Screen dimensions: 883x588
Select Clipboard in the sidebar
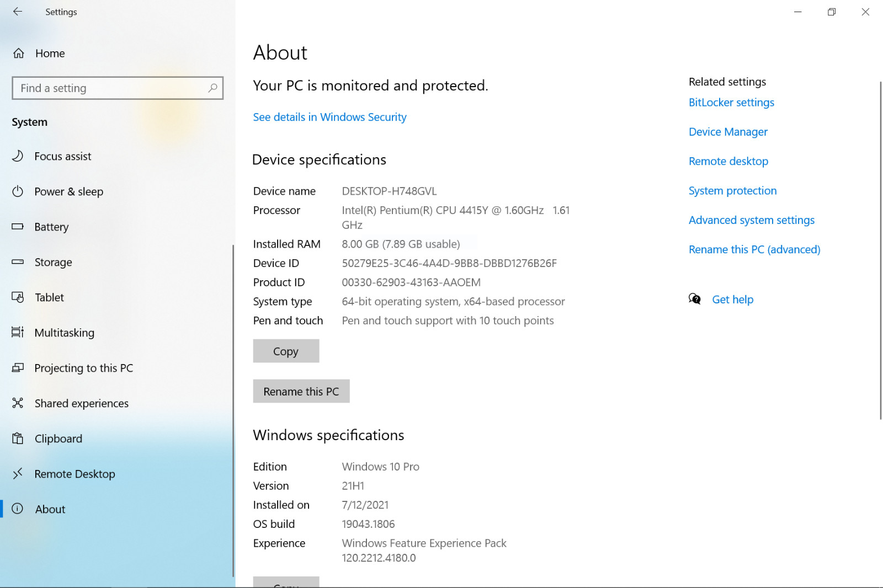[x=117, y=439]
